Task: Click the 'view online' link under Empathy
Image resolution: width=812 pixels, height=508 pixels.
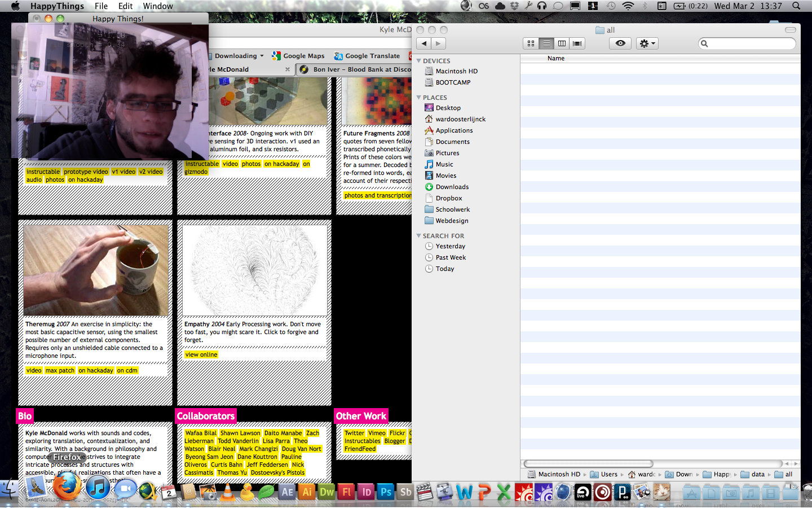Action: pyautogui.click(x=201, y=355)
